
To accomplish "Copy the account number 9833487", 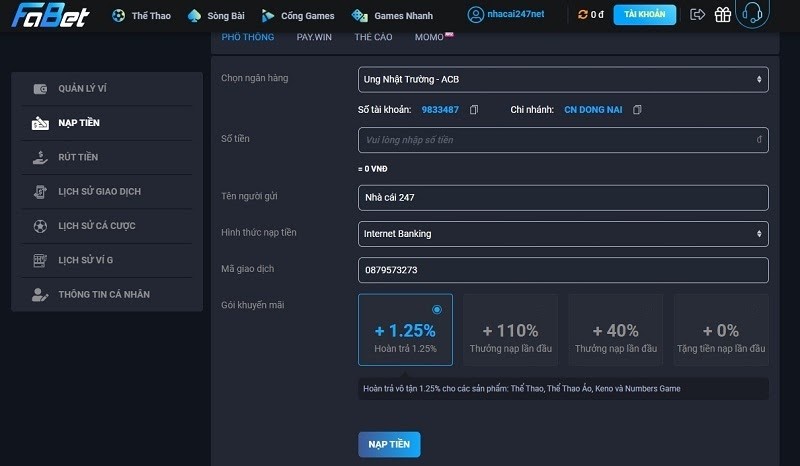I will [x=474, y=109].
